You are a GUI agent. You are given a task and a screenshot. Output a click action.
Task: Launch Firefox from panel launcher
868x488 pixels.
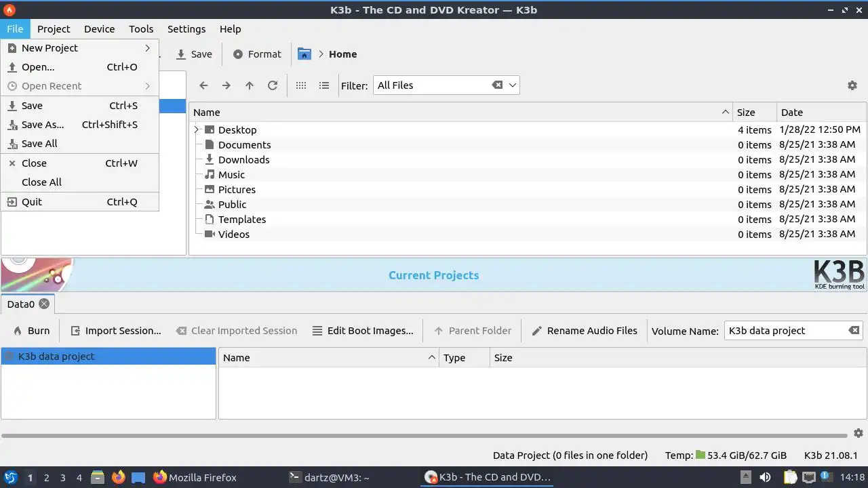click(x=118, y=477)
